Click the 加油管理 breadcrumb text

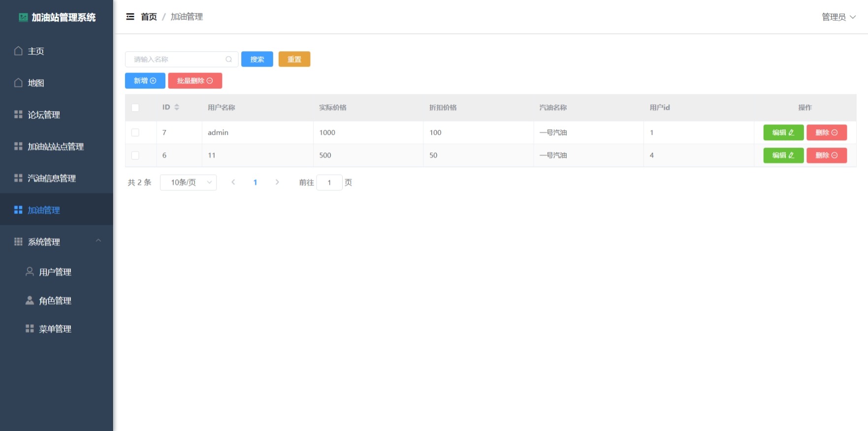[187, 17]
